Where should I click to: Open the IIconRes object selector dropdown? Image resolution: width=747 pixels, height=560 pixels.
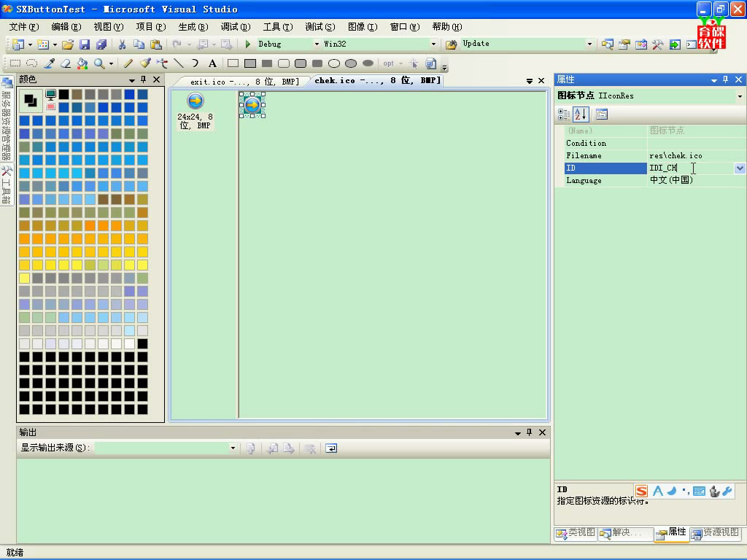[x=740, y=96]
